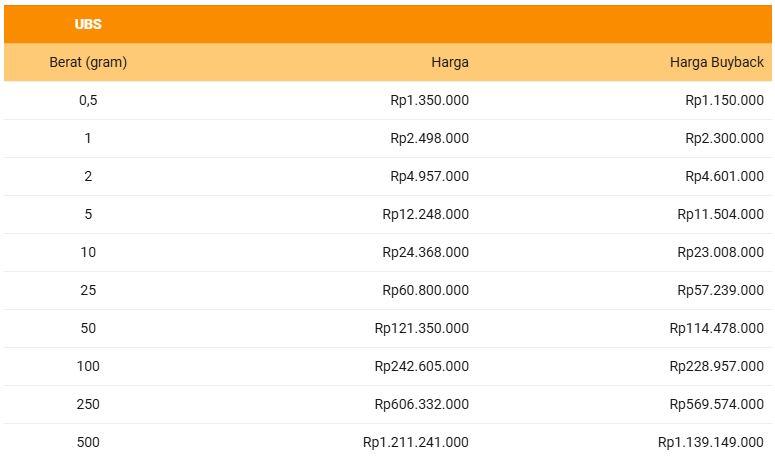Click the Berat (gram) column header

point(88,62)
